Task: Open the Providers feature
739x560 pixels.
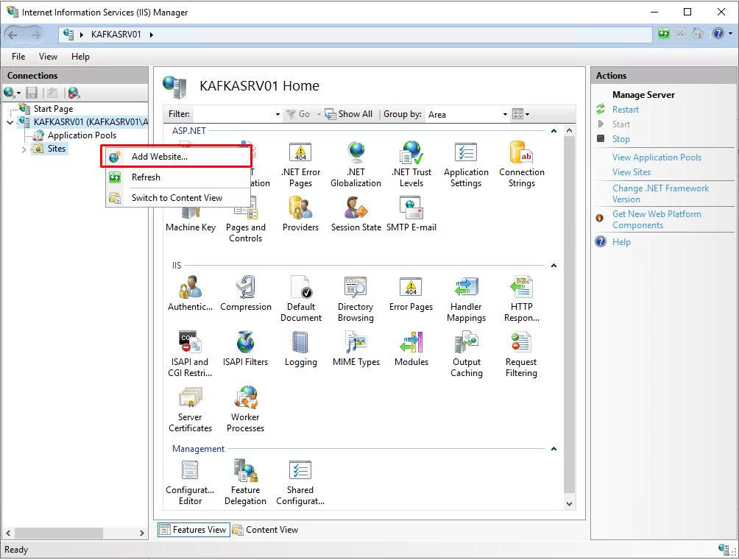Action: 300,214
